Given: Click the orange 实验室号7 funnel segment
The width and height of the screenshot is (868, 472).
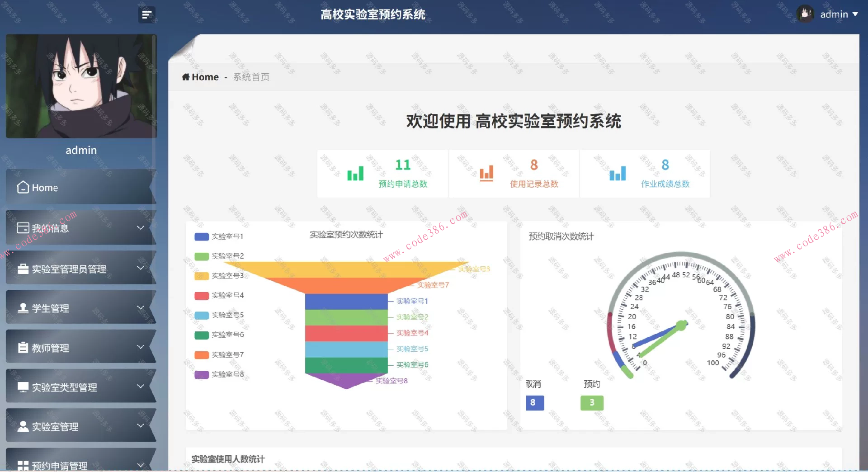Looking at the screenshot, I should [x=346, y=285].
